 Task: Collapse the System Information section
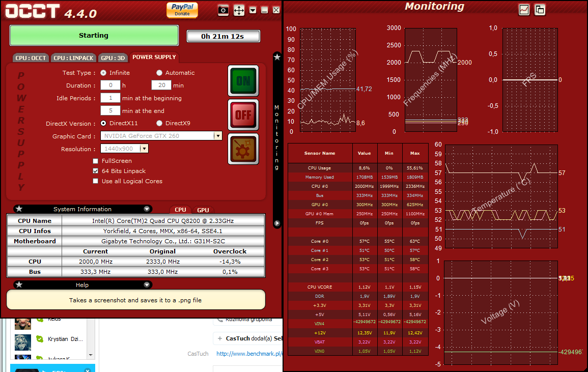147,209
